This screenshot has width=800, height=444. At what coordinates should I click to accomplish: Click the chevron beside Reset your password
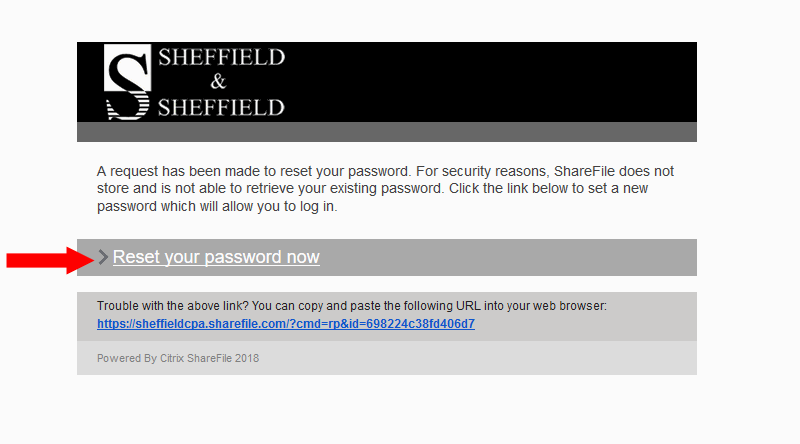(103, 257)
